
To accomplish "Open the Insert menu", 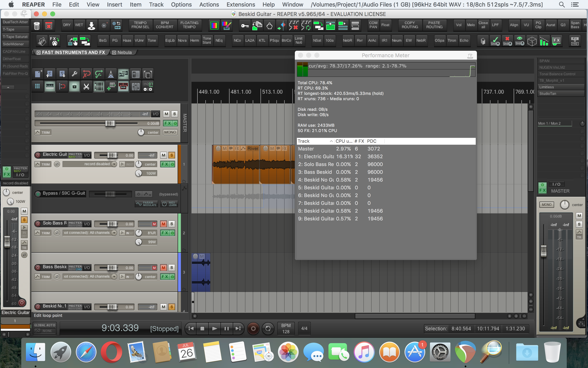I will pyautogui.click(x=115, y=5).
